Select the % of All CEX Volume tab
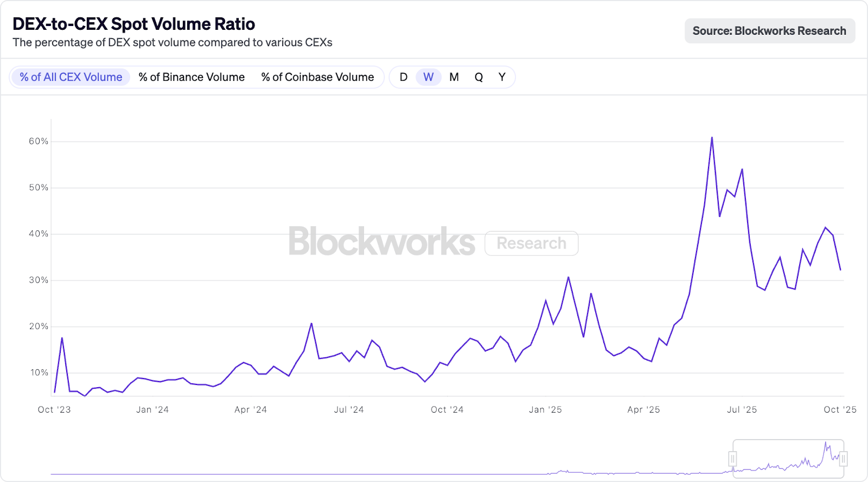 tap(71, 77)
